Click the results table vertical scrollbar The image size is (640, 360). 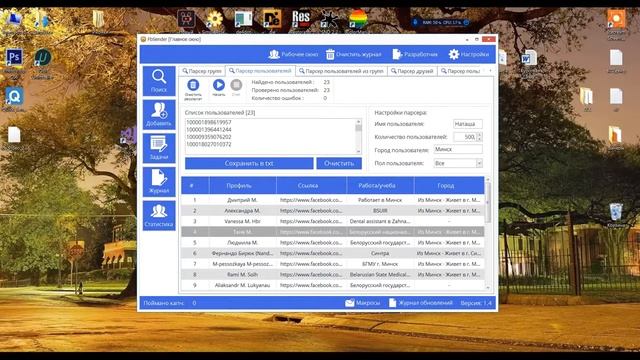point(488,202)
